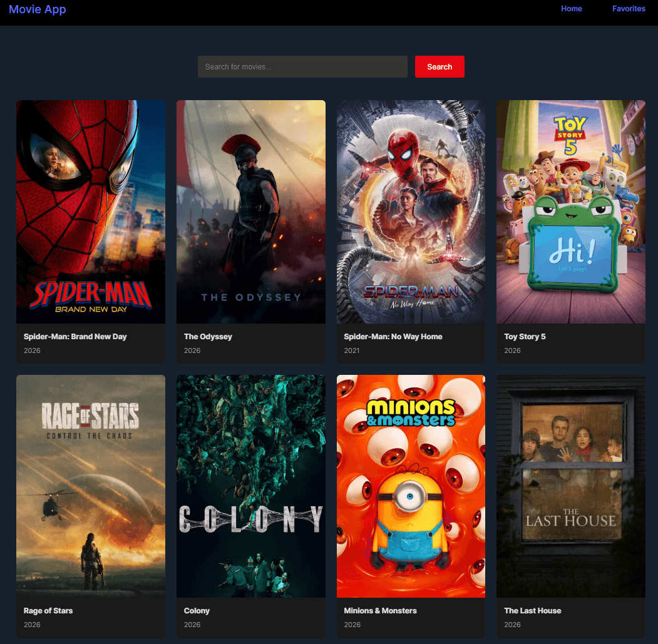Click the red Search button
Viewport: 658px width, 644px height.
coord(440,67)
